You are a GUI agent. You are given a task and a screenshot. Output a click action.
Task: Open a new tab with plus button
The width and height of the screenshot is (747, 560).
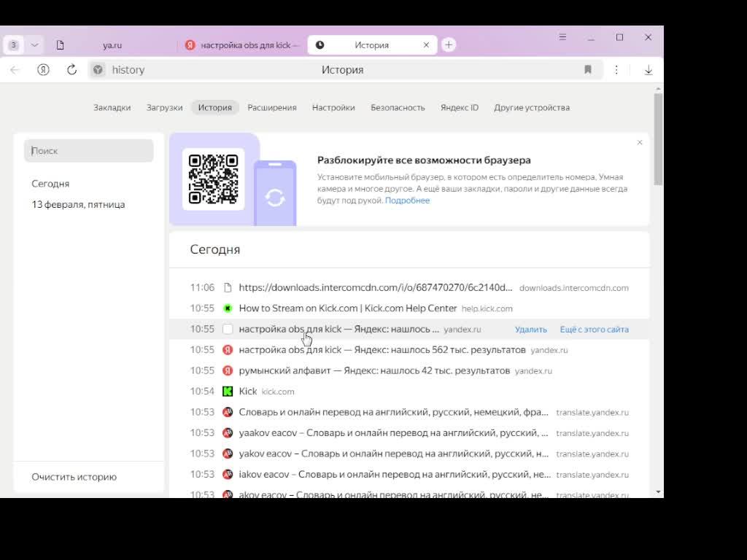tap(449, 45)
